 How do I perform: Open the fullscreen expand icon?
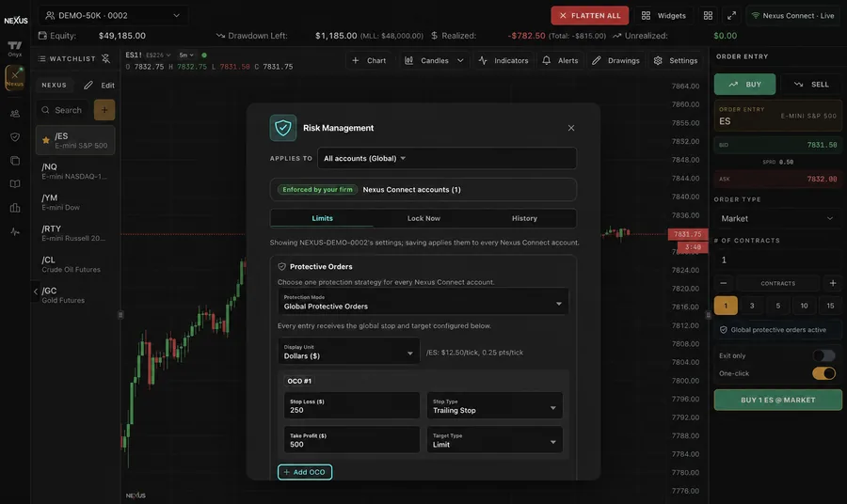731,16
